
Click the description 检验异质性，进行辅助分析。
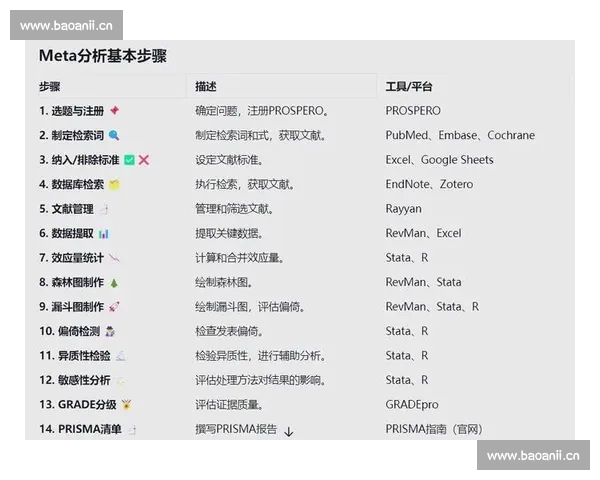tap(261, 356)
